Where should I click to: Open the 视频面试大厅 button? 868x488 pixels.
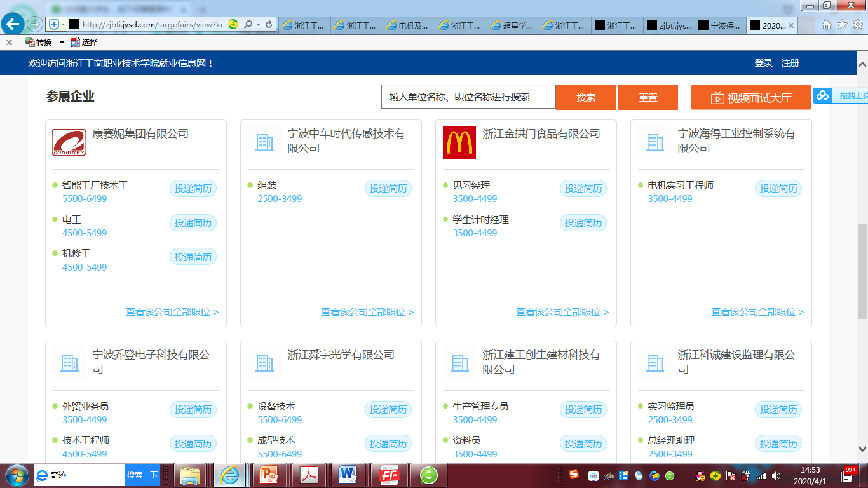[x=750, y=97]
